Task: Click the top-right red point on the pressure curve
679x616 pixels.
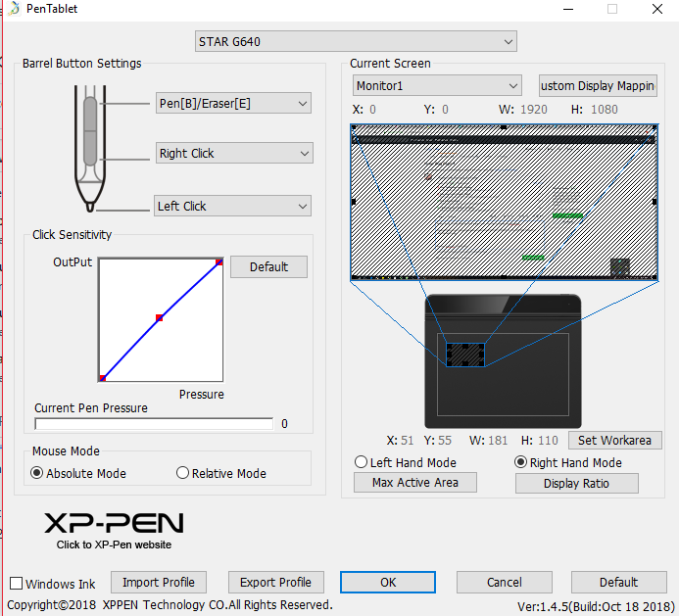Action: [x=219, y=261]
